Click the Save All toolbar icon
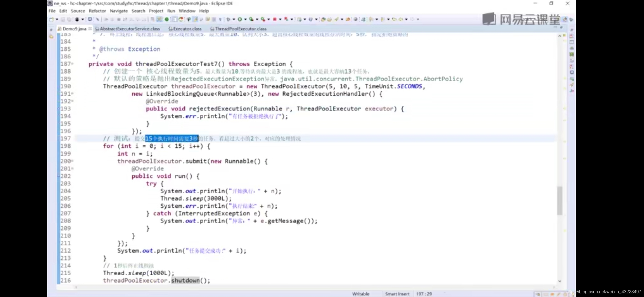Screen dimensions: 644x297 tap(69, 19)
